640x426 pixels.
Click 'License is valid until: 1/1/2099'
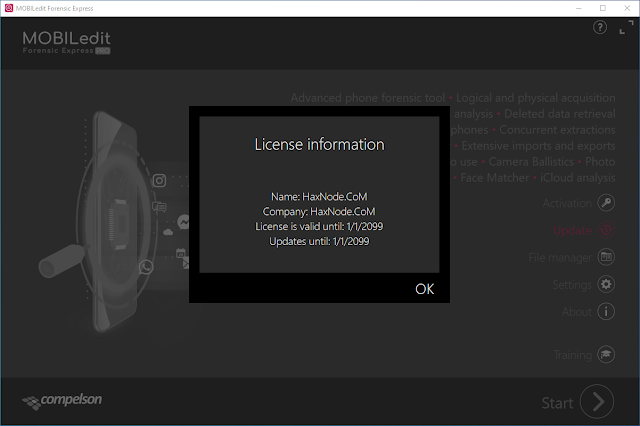click(x=319, y=226)
